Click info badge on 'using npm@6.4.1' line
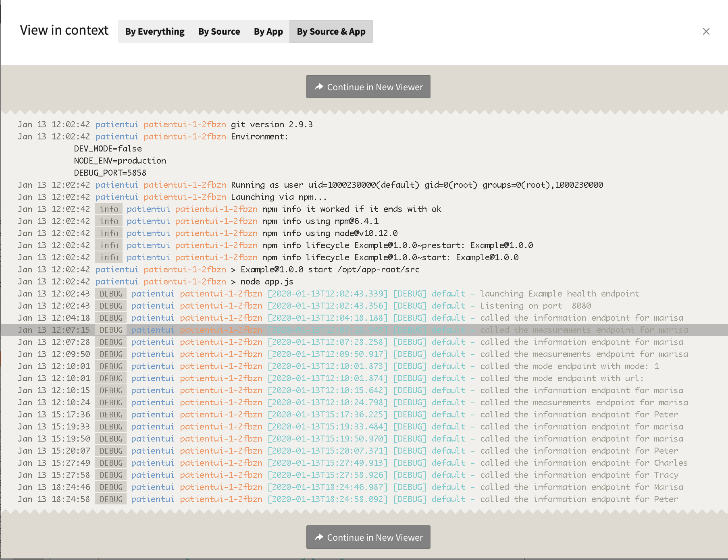The image size is (728, 560). point(109,221)
